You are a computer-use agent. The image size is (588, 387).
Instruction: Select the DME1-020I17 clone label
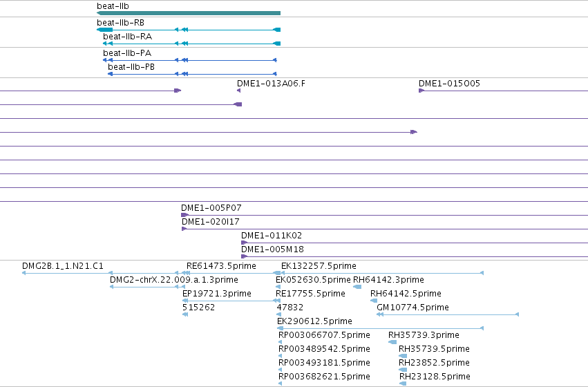click(210, 222)
